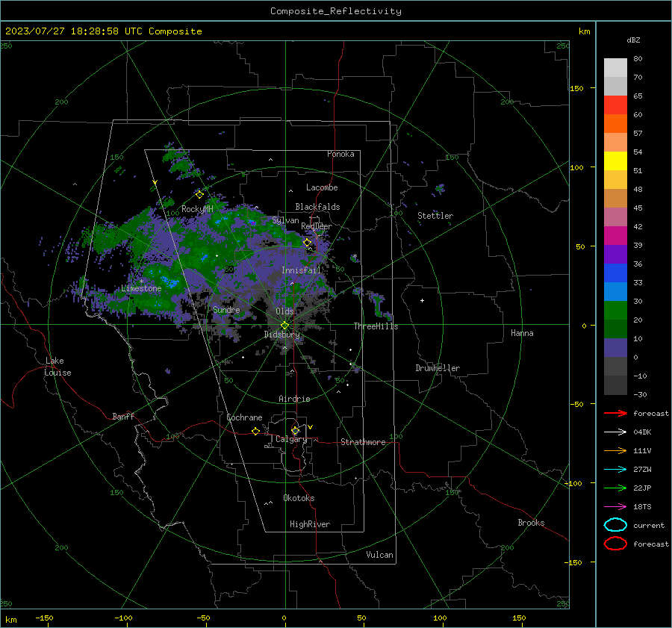The image size is (672, 628).
Task: Click the magenta 18TS arrow icon
Action: tap(615, 507)
